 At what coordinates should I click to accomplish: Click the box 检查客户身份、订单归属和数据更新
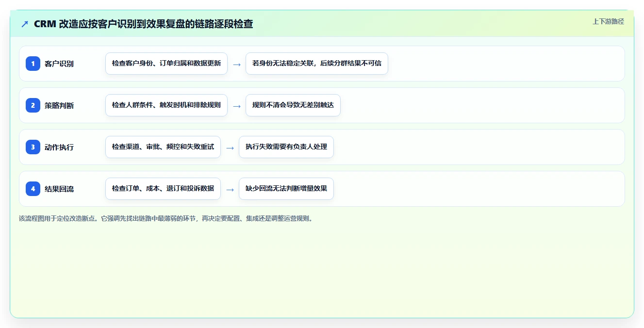click(166, 64)
